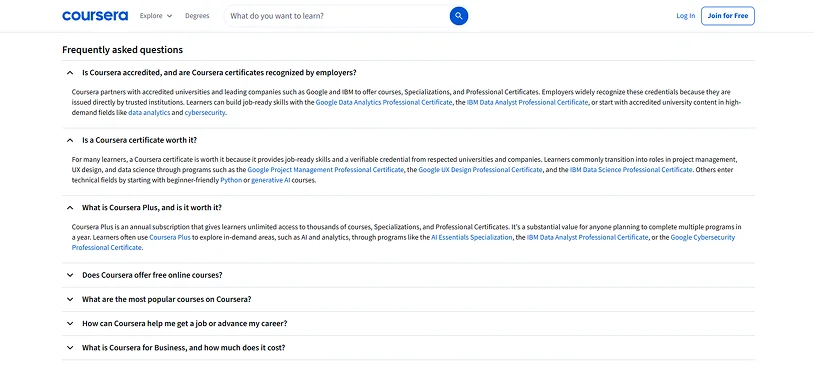This screenshot has width=814, height=373.
Task: Click 'Does Coursera offer free online courses?' text
Action: pos(152,275)
